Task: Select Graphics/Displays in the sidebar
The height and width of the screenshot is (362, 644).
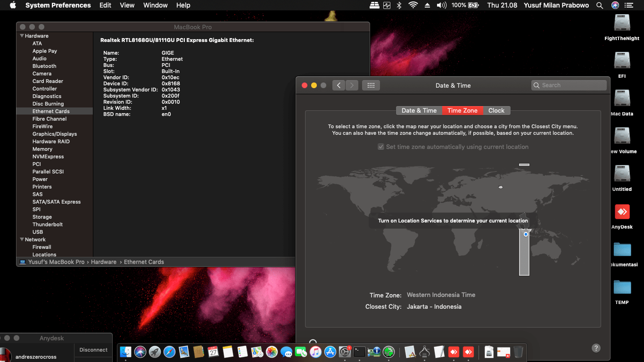Action: click(x=55, y=134)
